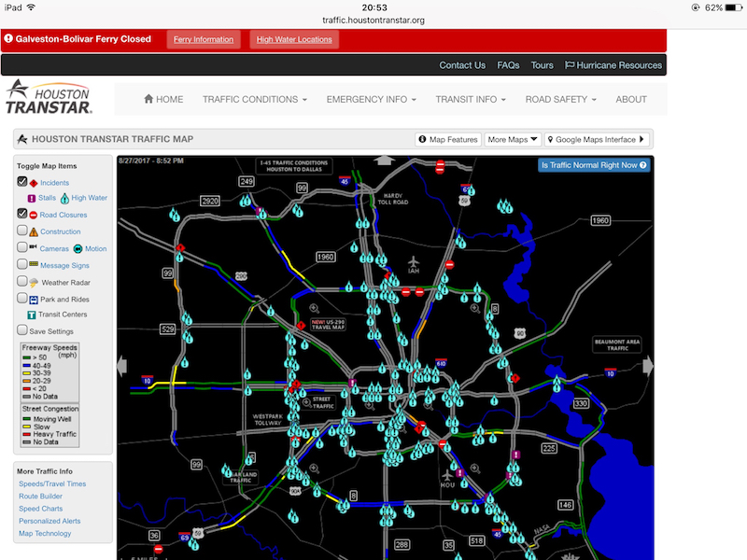Image resolution: width=747 pixels, height=560 pixels.
Task: Click the High Water Locations button
Action: pos(294,39)
